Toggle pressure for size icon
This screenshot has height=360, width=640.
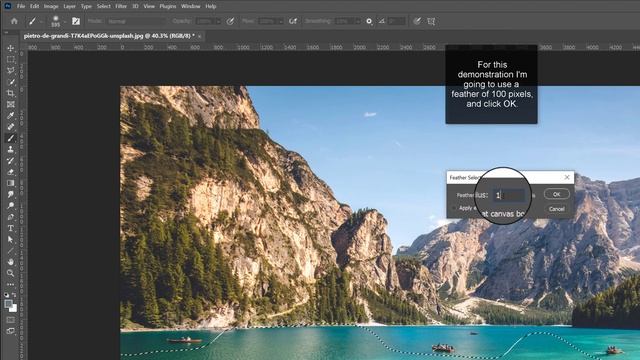417,21
